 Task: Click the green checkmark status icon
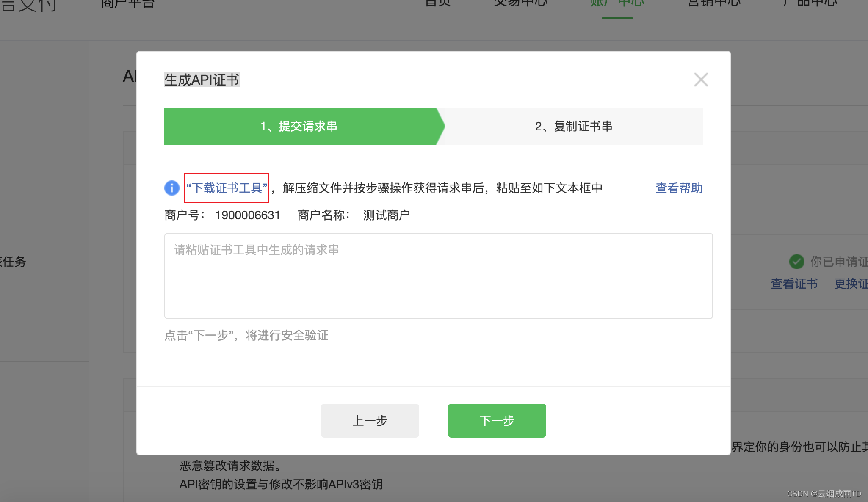[796, 262]
